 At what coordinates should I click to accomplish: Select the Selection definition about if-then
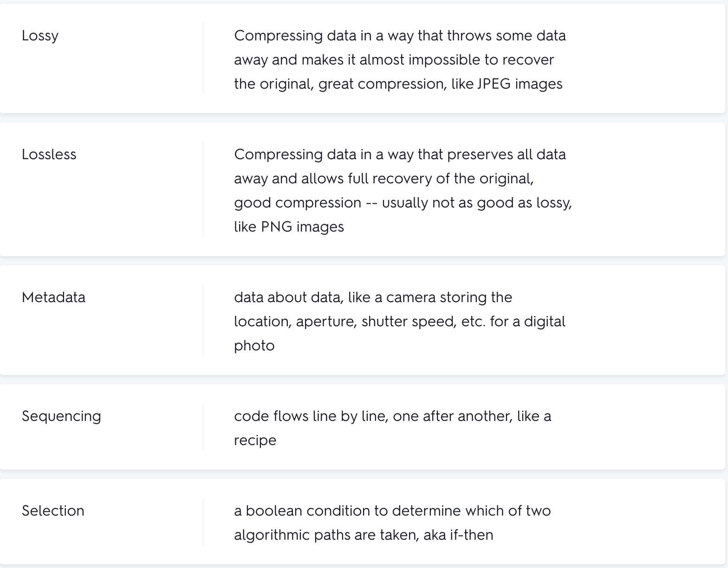(392, 523)
